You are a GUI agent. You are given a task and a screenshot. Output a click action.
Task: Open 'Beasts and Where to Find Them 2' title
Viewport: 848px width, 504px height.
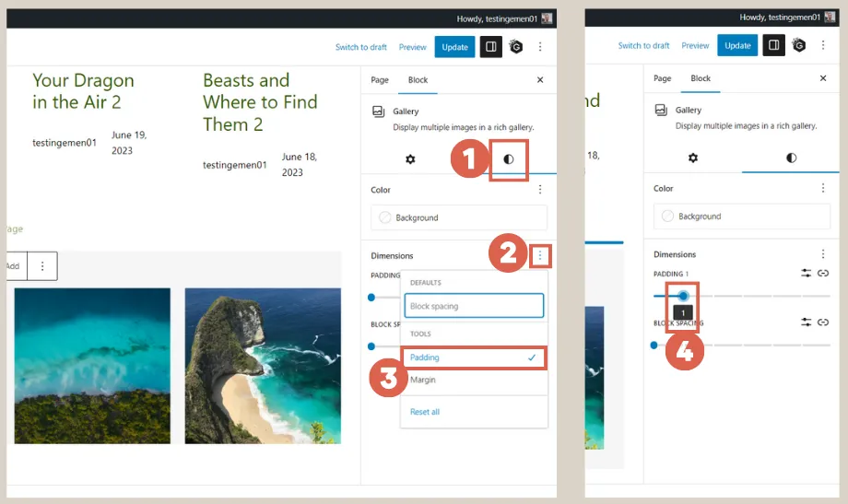pyautogui.click(x=260, y=102)
